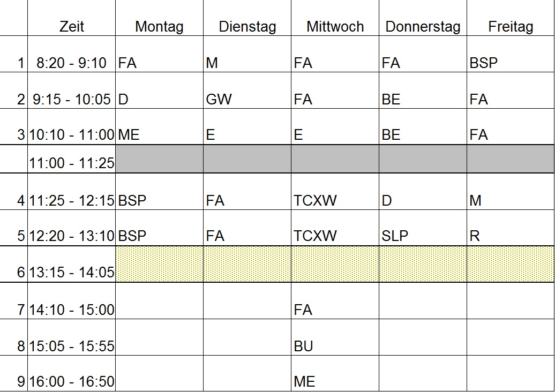Click the BSP cell on Freitag
Screen dimensions: 555x392
pyautogui.click(x=511, y=54)
